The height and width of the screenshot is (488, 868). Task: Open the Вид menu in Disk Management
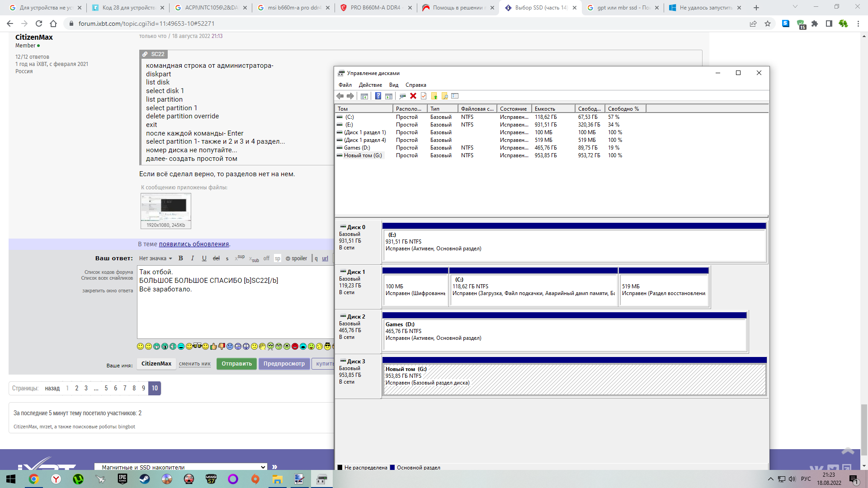tap(394, 85)
